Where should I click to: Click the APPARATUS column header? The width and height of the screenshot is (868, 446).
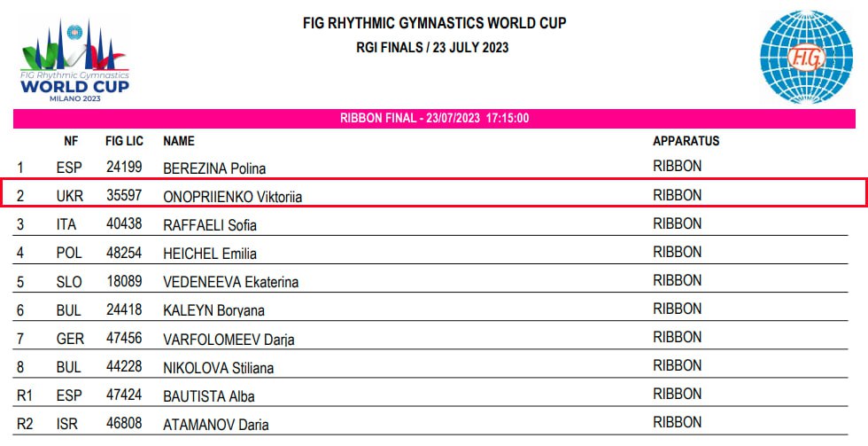686,141
